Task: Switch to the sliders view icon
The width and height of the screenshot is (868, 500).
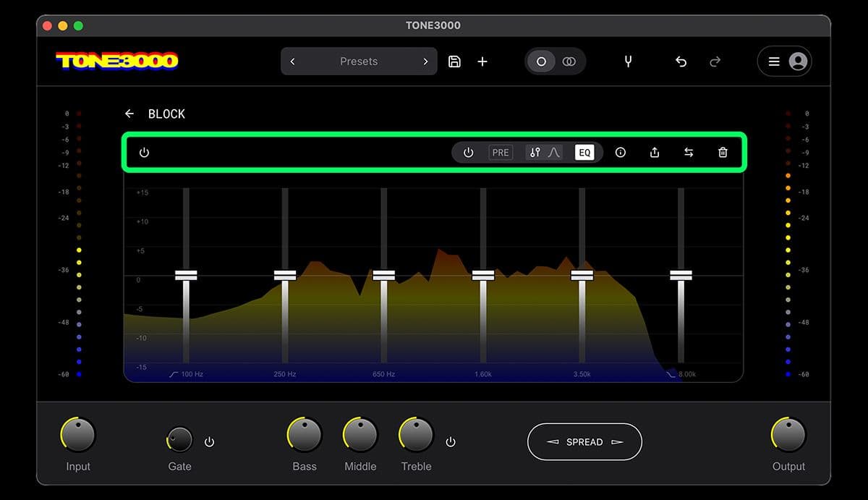Action: (535, 153)
